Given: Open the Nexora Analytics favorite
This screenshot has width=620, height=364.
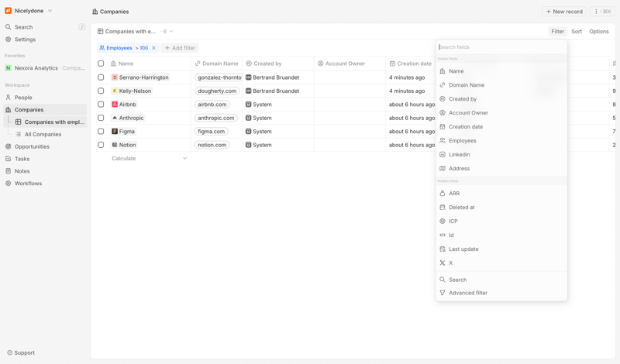Looking at the screenshot, I should pyautogui.click(x=45, y=68).
